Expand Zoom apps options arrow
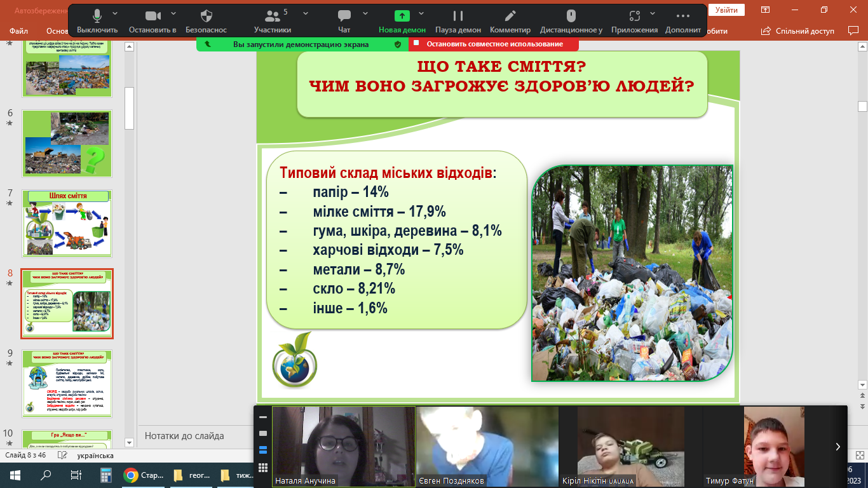 click(x=654, y=13)
